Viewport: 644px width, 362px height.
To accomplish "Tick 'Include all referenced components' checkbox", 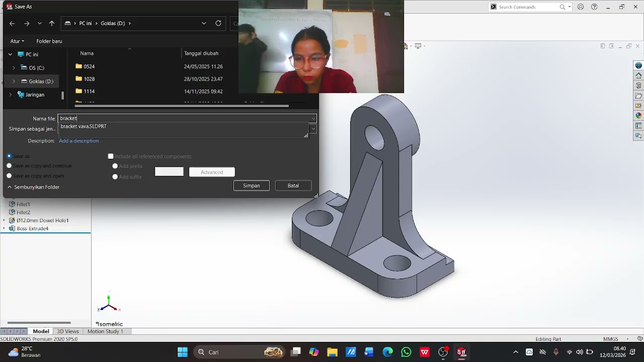I will tap(111, 156).
